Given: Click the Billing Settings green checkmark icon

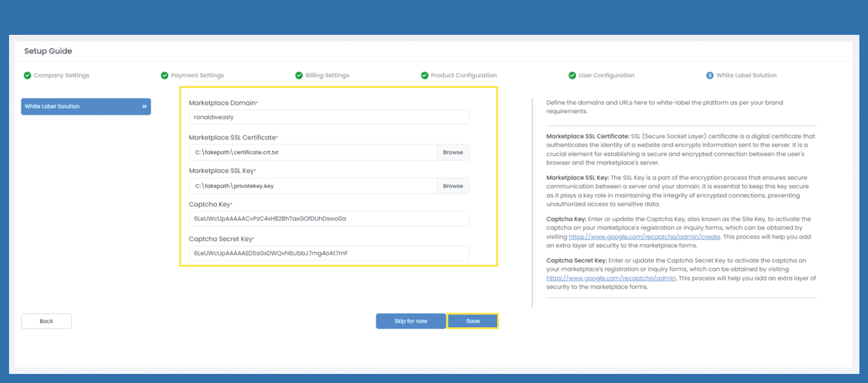Looking at the screenshot, I should pyautogui.click(x=299, y=76).
